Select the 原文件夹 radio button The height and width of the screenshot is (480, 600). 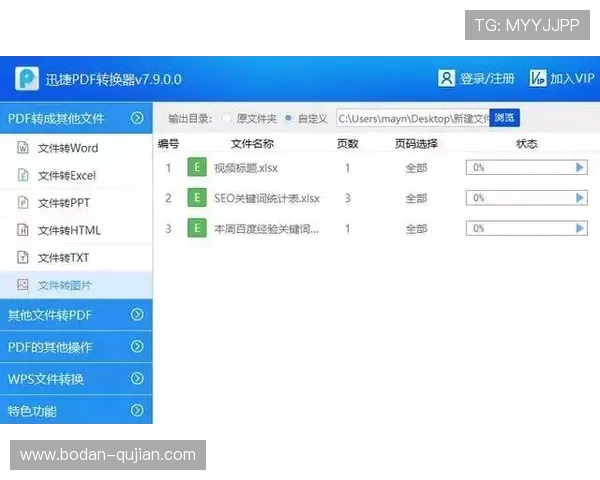click(226, 118)
